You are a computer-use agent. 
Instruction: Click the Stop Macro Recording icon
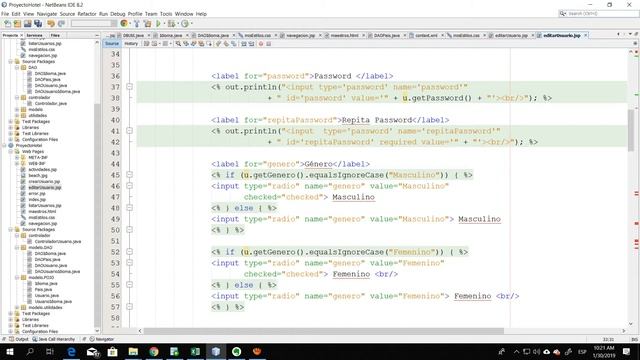point(269,44)
